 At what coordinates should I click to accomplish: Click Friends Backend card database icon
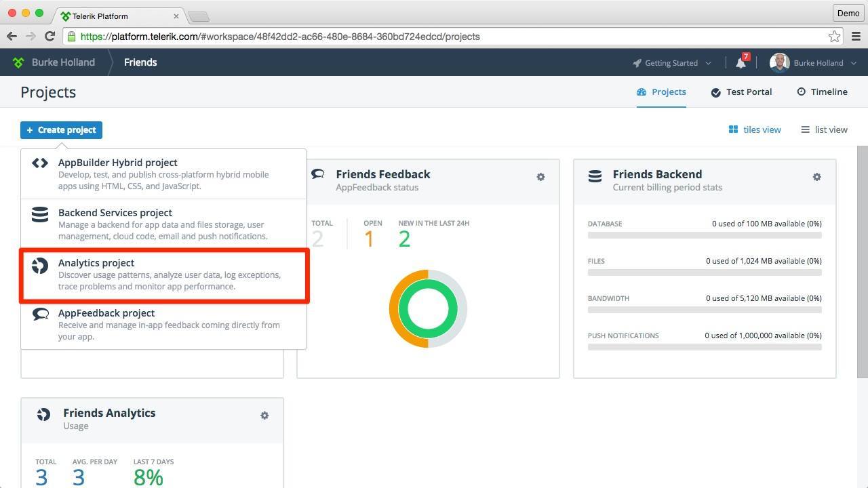pos(595,176)
